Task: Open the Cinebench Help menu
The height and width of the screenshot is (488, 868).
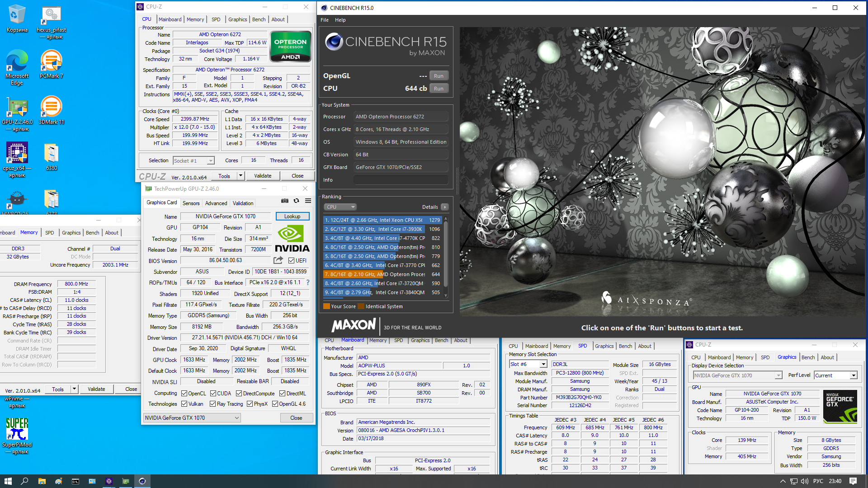Action: [340, 20]
